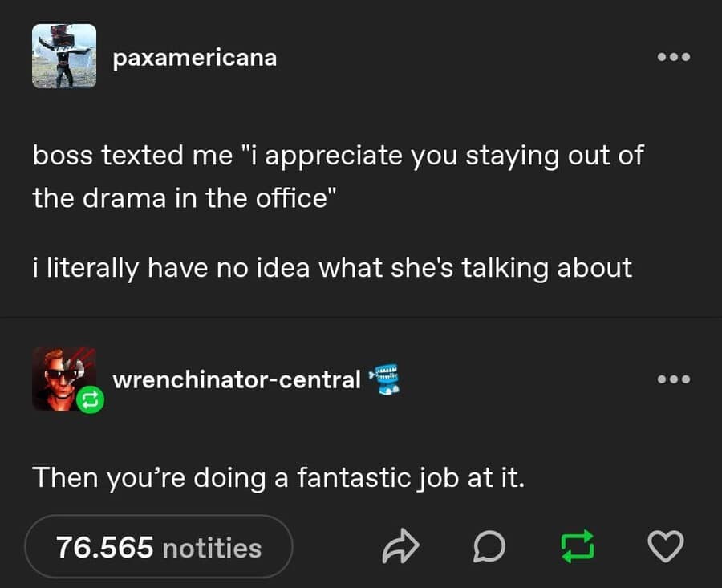
Task: Click paxamericana's avatar thumbnail
Action: 64,58
